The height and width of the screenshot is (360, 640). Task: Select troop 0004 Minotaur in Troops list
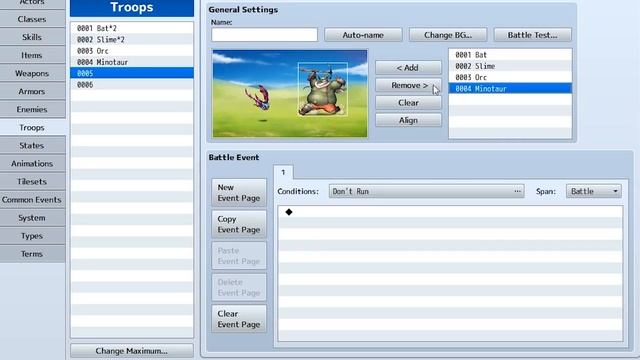tap(132, 62)
